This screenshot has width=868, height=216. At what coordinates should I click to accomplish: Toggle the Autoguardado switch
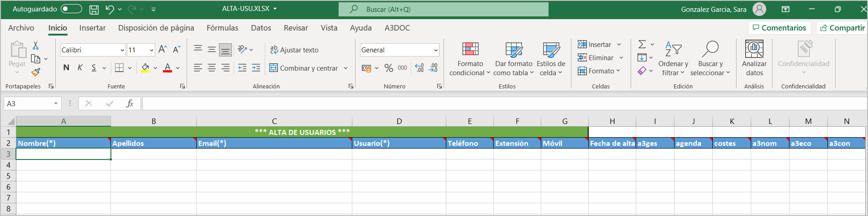point(71,9)
